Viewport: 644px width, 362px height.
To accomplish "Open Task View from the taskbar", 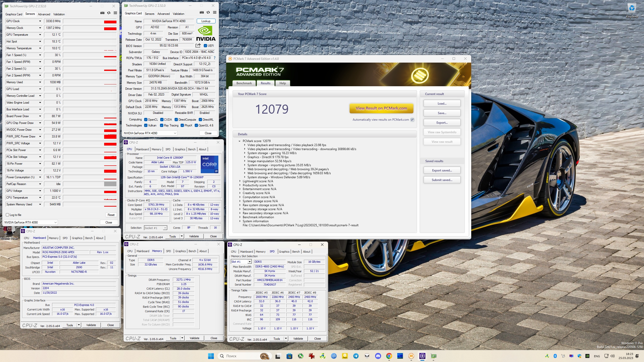I will point(278,356).
